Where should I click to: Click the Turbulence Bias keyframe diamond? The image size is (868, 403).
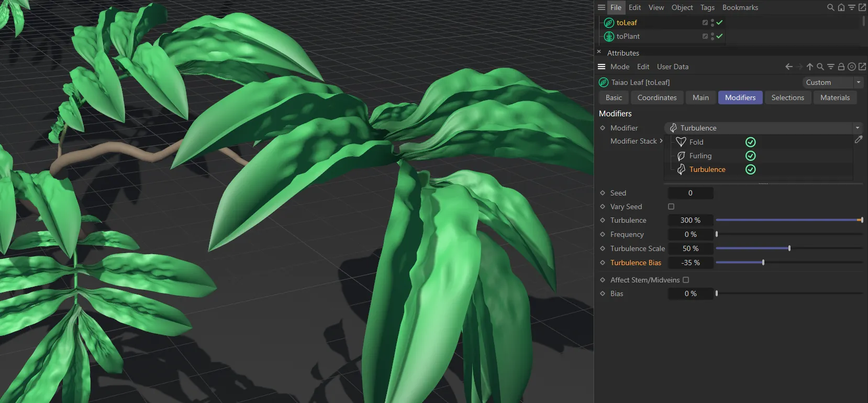click(x=603, y=263)
